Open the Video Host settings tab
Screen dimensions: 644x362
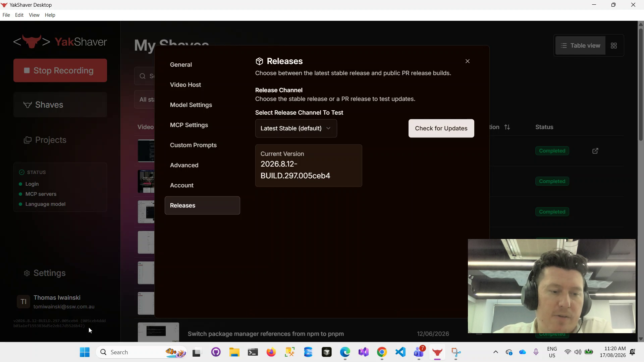202,85
